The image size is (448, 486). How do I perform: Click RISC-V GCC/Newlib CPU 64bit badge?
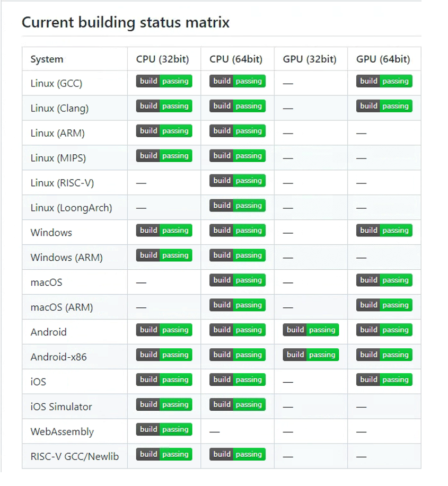tap(237, 454)
